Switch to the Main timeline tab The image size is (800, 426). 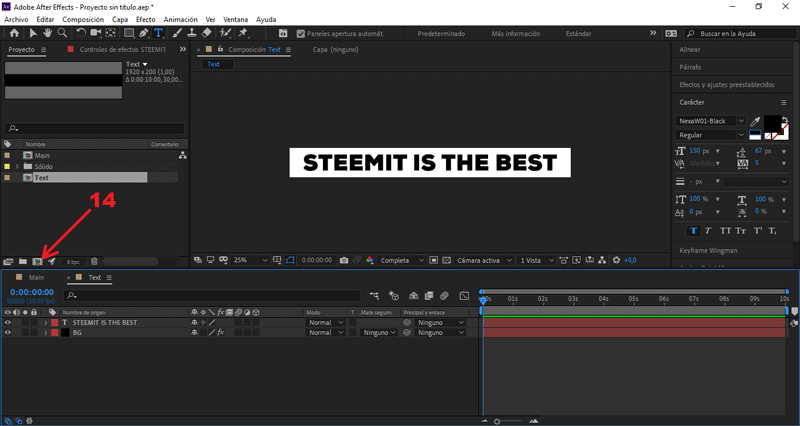click(36, 277)
